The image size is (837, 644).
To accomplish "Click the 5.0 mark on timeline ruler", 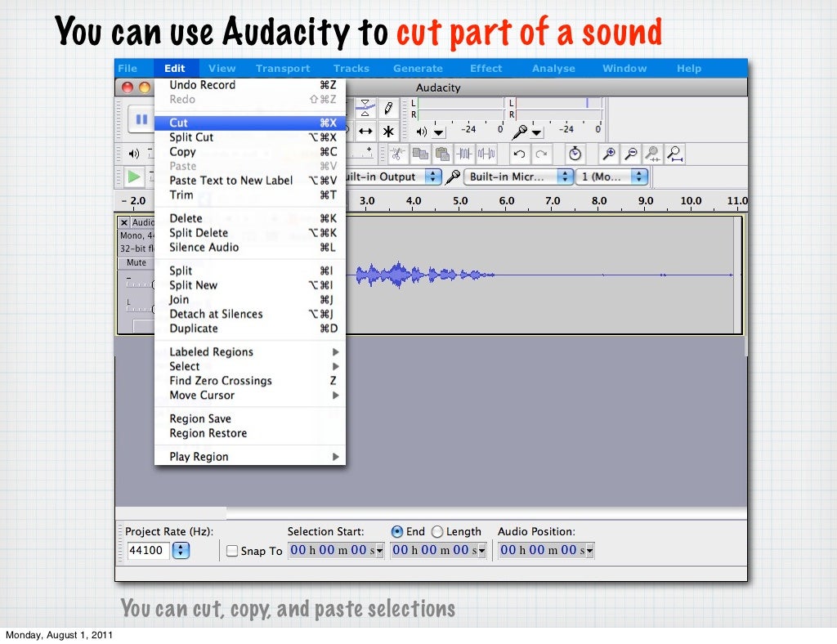I will pyautogui.click(x=460, y=201).
